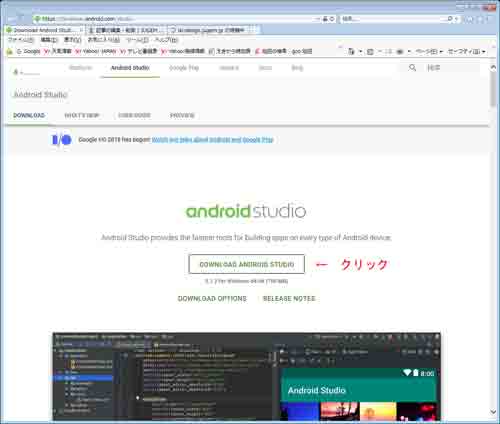Open the goo 地図 favorite link
Image resolution: width=500 pixels, height=424 pixels.
tap(284, 51)
